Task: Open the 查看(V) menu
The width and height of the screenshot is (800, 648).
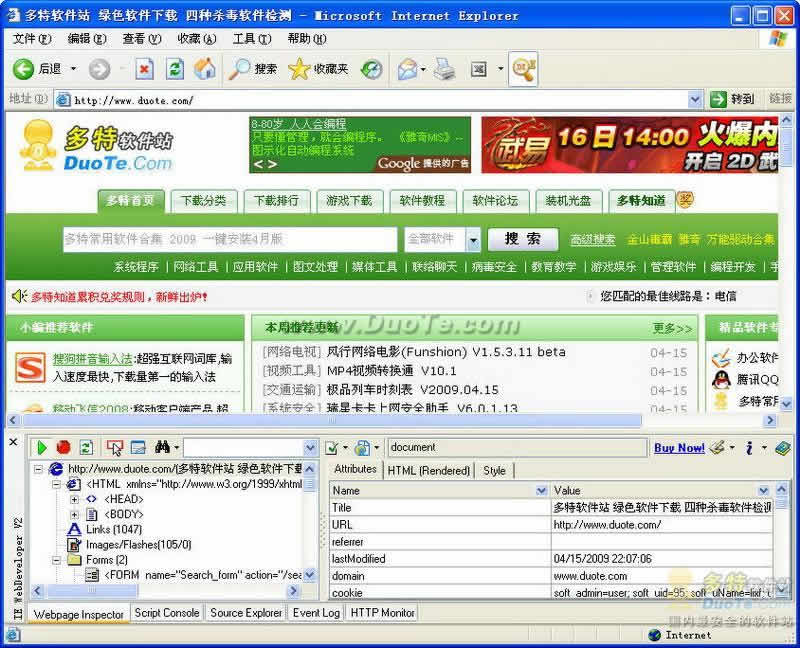Action: pyautogui.click(x=142, y=38)
